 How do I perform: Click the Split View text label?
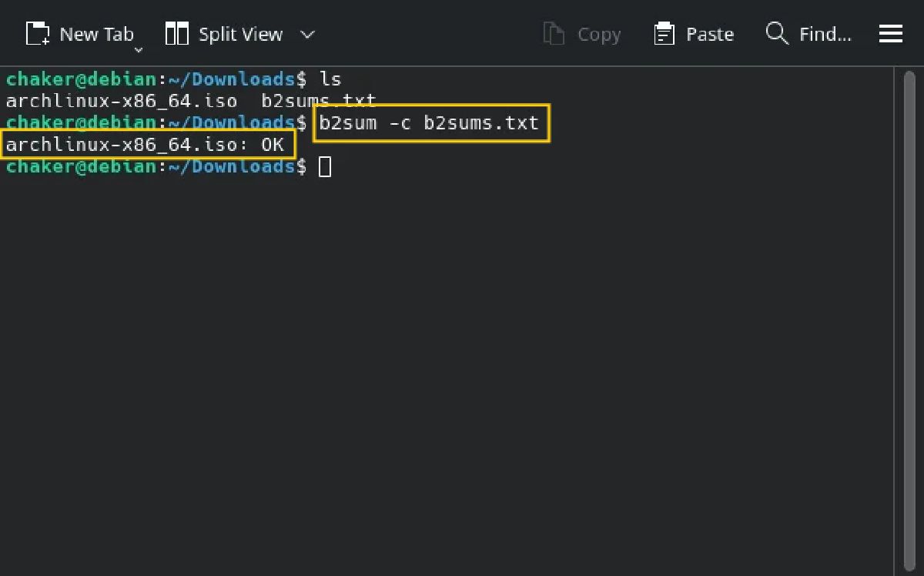240,35
